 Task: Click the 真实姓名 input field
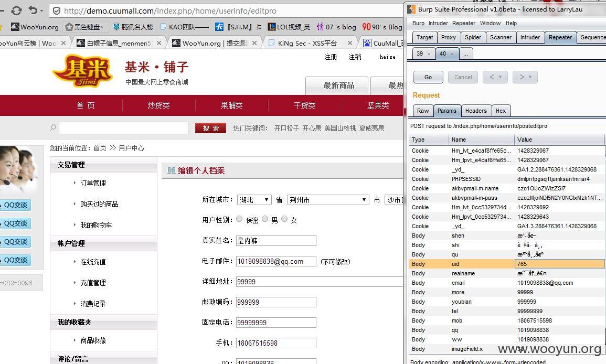tap(276, 241)
